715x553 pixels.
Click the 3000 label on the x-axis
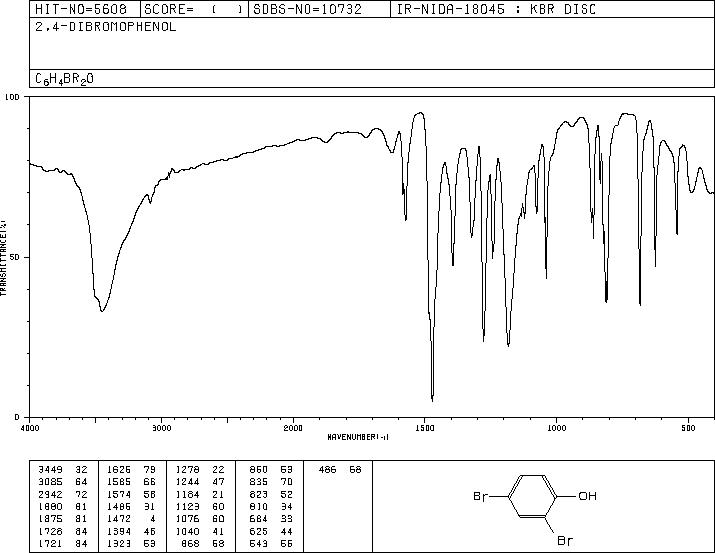tap(162, 428)
